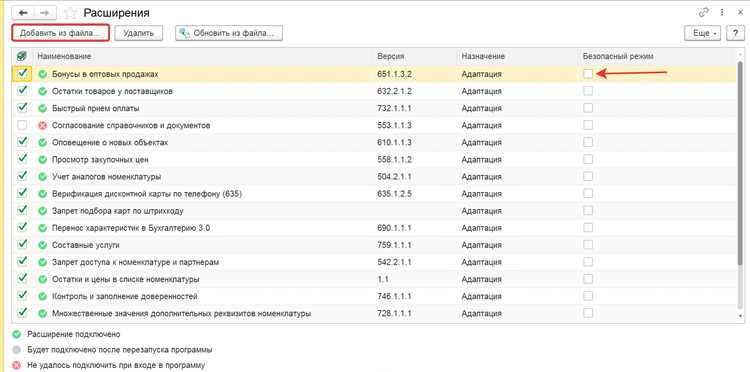Click red legend icon Не удалось подключить
The image size is (750, 372).
(x=17, y=365)
